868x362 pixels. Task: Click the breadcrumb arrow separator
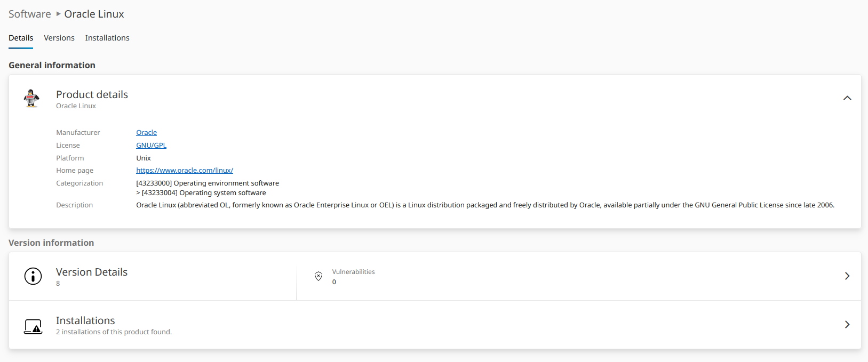coord(58,14)
